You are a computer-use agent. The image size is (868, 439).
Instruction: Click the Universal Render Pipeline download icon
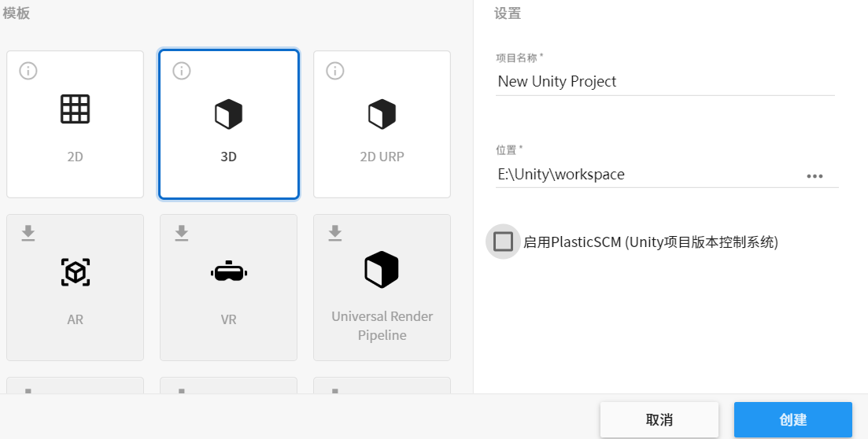(x=335, y=233)
